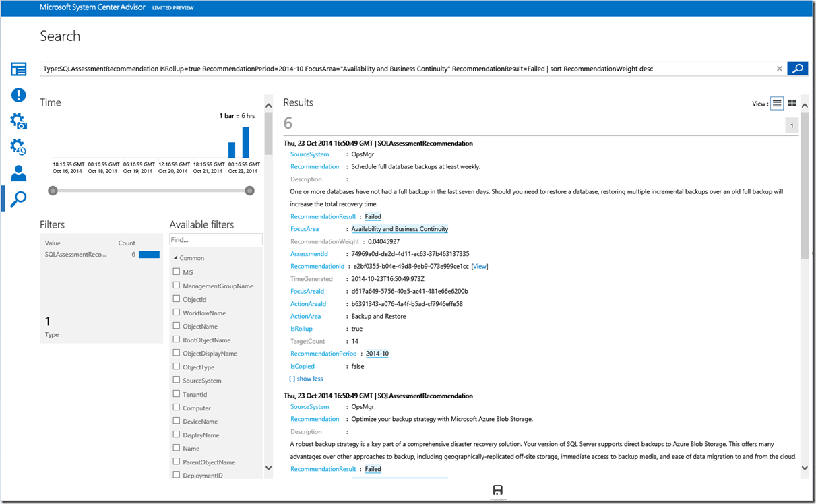
Task: Click the save disk icon at bottom
Action: pos(498,490)
